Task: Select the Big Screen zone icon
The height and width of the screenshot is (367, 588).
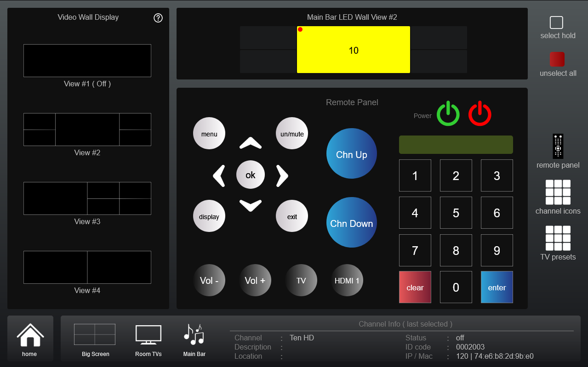Action: click(95, 334)
